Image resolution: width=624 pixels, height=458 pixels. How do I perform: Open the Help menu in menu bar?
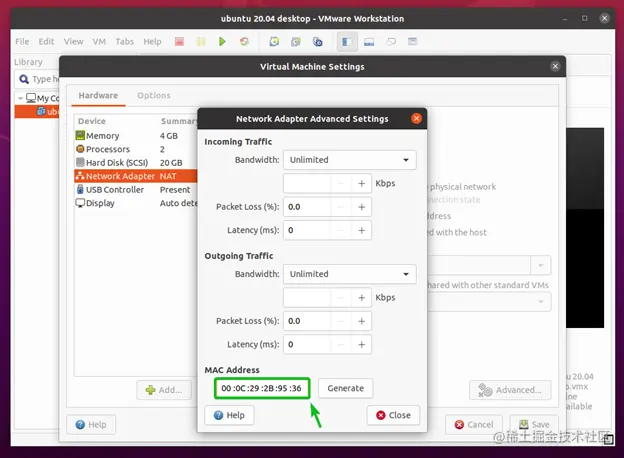(x=152, y=41)
